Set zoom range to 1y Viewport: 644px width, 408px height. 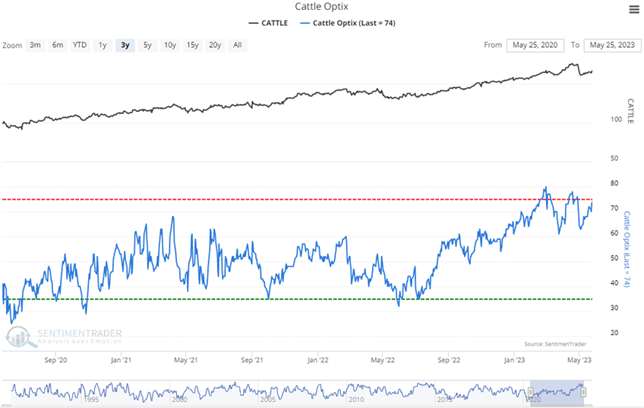tap(102, 45)
